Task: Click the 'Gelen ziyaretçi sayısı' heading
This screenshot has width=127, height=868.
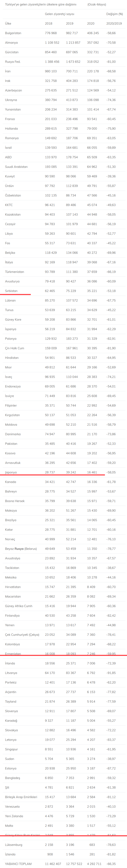Action: click(60, 14)
